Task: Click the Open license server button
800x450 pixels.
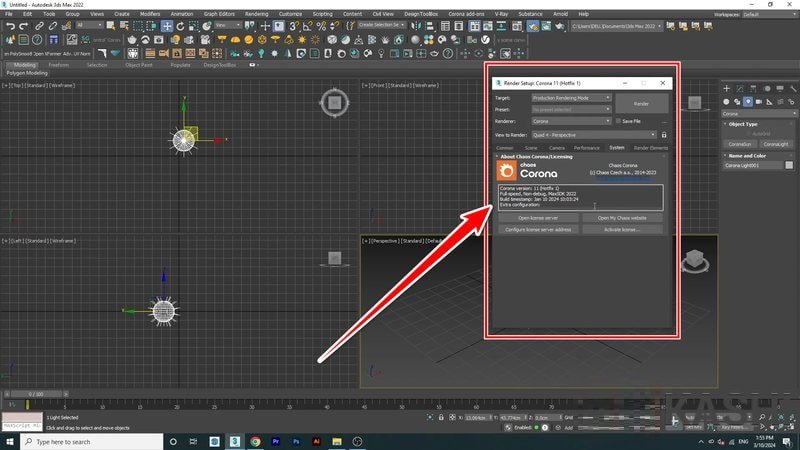Action: [x=538, y=218]
